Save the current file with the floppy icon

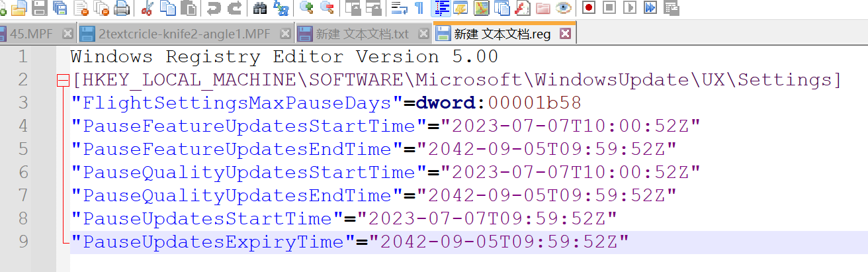pyautogui.click(x=40, y=8)
